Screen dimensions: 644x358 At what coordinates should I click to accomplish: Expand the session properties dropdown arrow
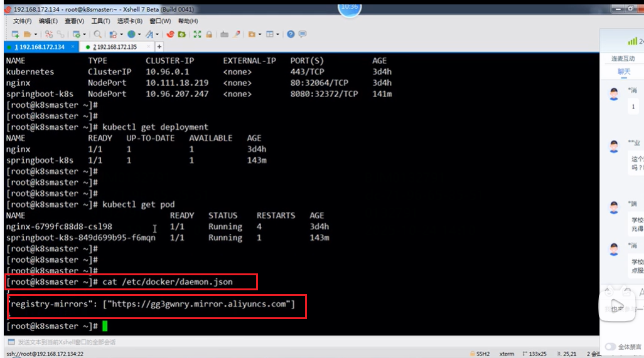point(84,34)
